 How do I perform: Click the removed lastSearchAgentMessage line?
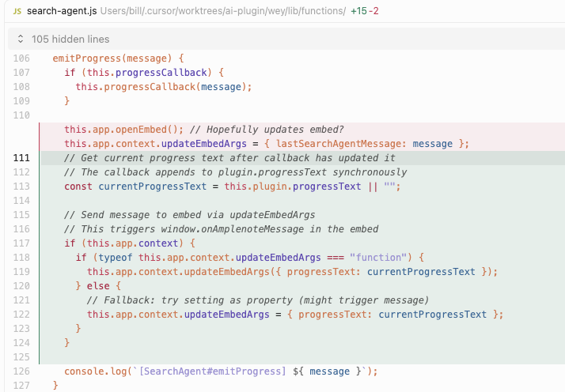267,144
